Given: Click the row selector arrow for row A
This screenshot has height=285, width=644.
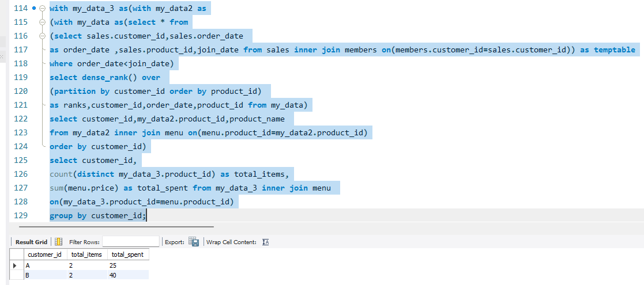Looking at the screenshot, I should coord(16,265).
